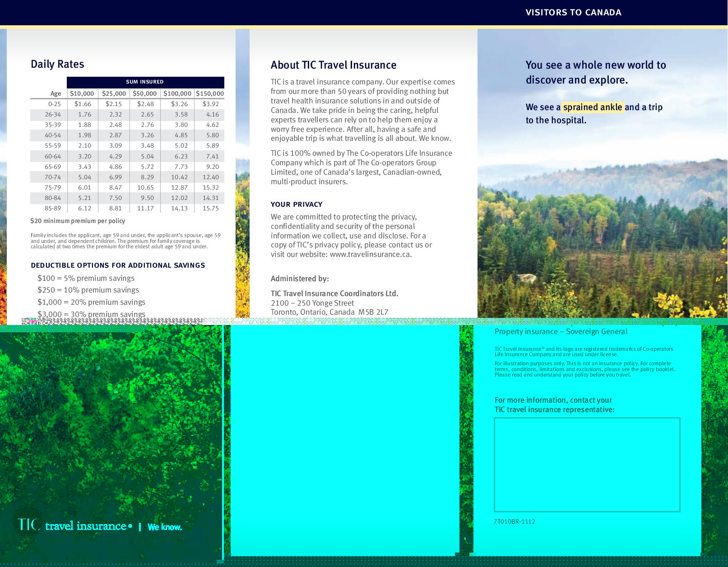Click '$20 minimum premium per policy' note
Image resolution: width=728 pixels, height=567 pixels.
click(x=78, y=221)
